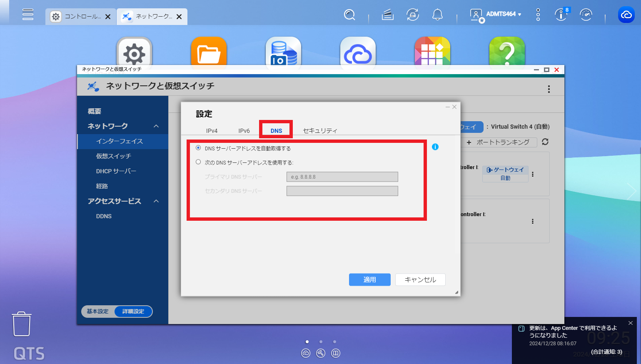Open the DNS tab

pyautogui.click(x=276, y=130)
